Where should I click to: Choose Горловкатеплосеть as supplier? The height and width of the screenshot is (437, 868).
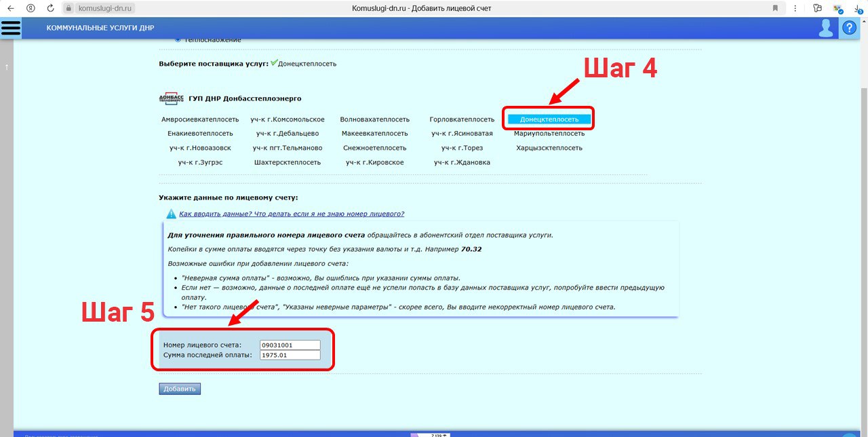[x=462, y=119]
